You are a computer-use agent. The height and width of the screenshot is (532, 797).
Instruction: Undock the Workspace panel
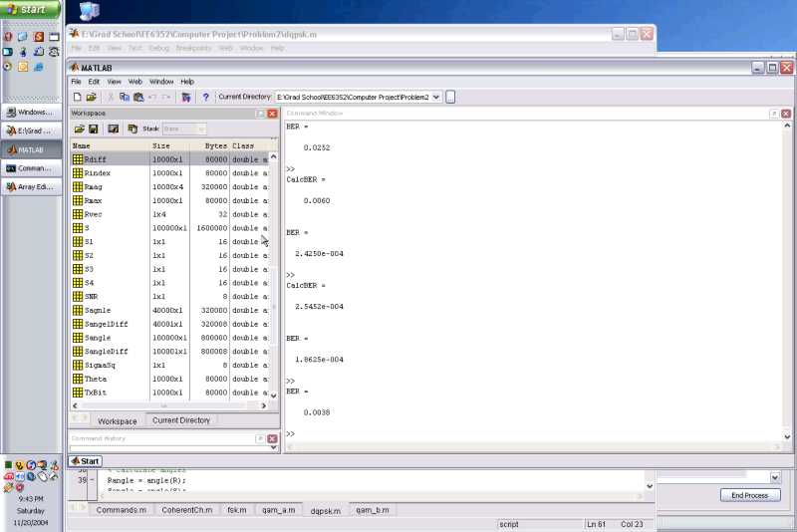[260, 114]
